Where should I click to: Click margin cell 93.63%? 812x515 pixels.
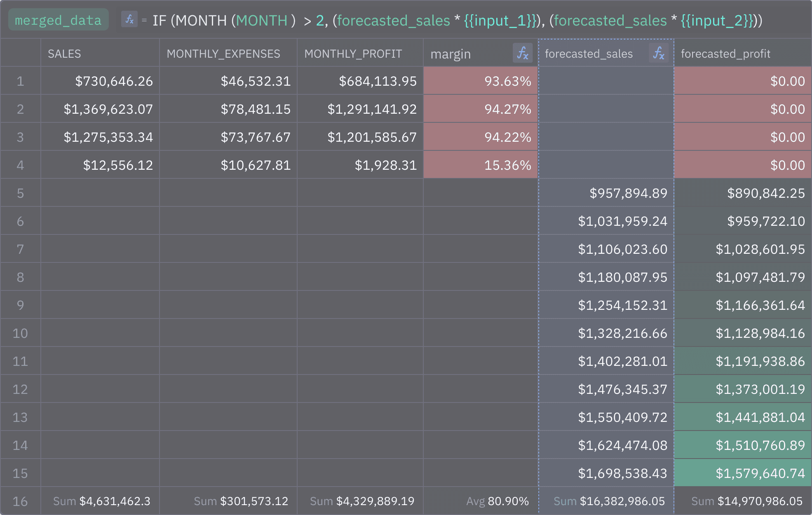[x=481, y=81]
